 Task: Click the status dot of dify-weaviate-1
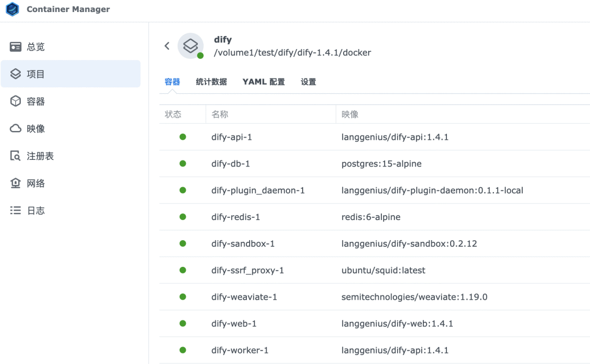(183, 297)
